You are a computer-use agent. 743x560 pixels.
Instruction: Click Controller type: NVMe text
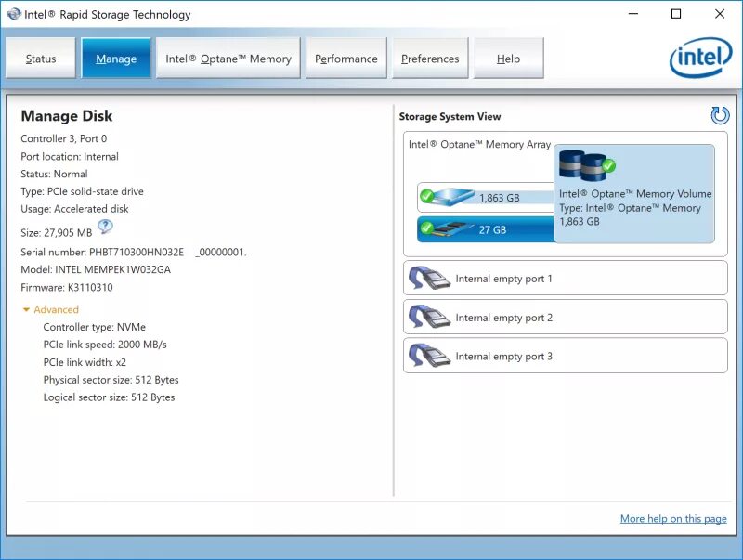point(95,327)
